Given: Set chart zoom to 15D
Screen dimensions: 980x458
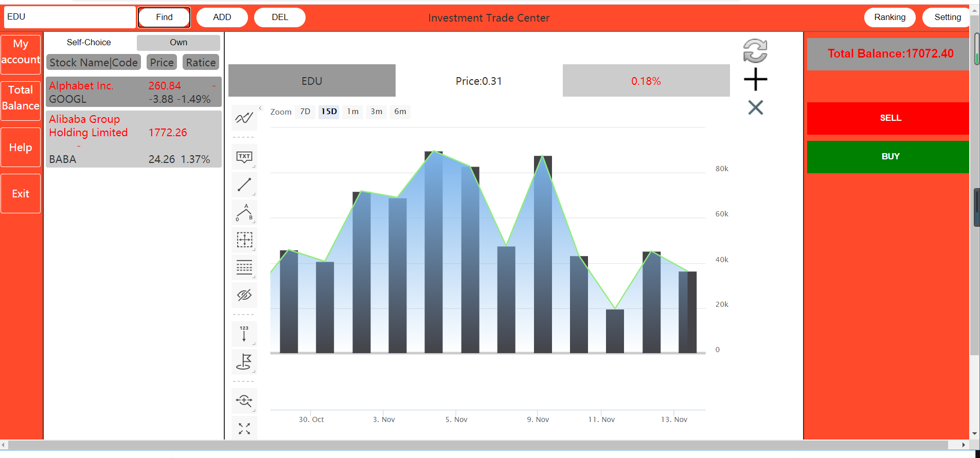Looking at the screenshot, I should 329,112.
